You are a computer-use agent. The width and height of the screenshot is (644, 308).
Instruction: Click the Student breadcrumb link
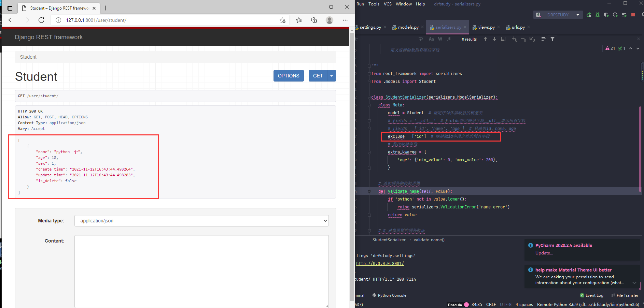coord(28,57)
